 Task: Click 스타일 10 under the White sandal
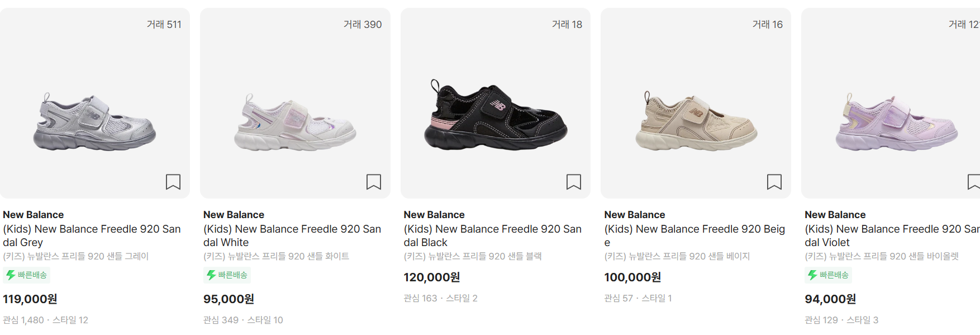tap(264, 320)
